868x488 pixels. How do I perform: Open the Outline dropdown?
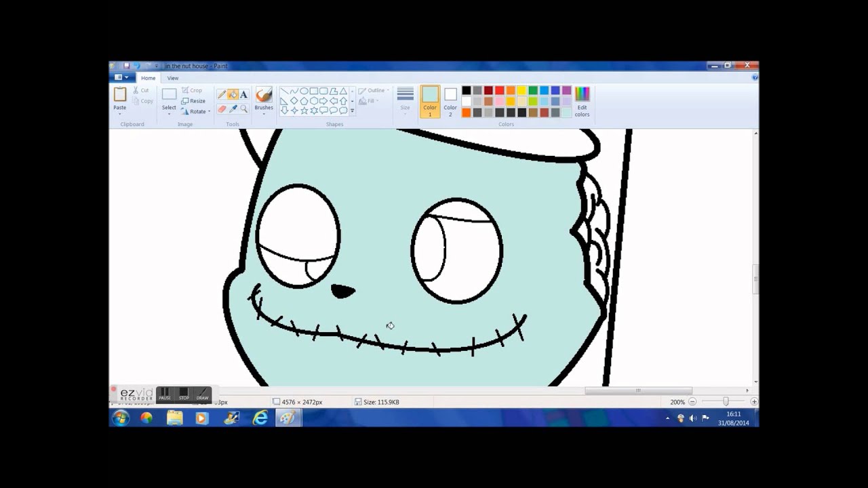click(373, 90)
